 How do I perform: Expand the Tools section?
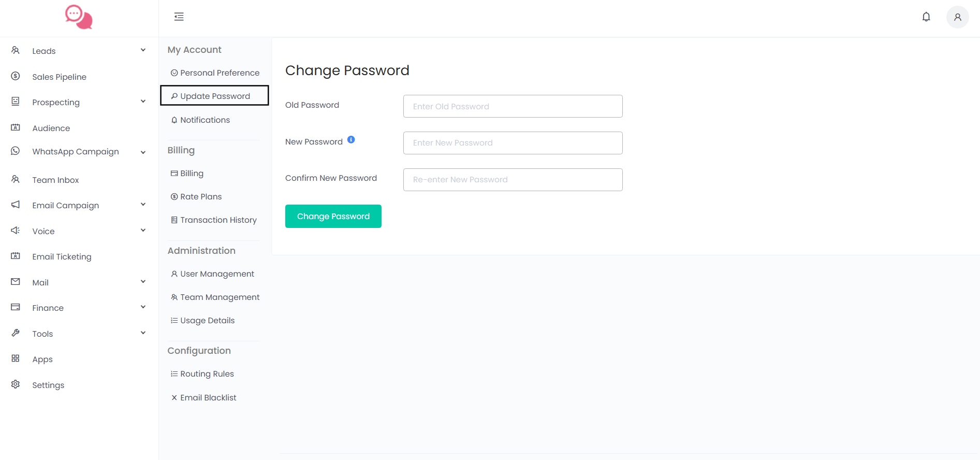click(x=143, y=333)
